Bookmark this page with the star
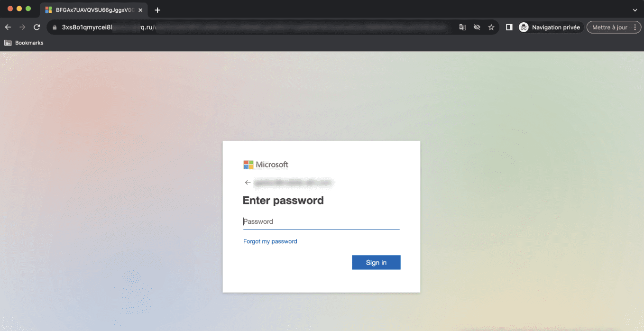This screenshot has width=644, height=331. click(x=491, y=28)
